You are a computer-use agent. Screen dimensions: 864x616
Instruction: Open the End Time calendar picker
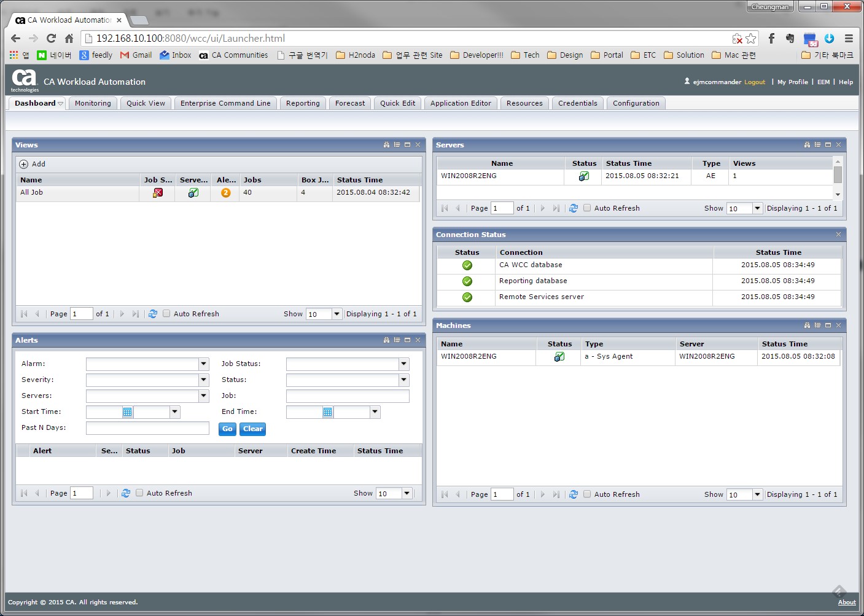coord(327,412)
